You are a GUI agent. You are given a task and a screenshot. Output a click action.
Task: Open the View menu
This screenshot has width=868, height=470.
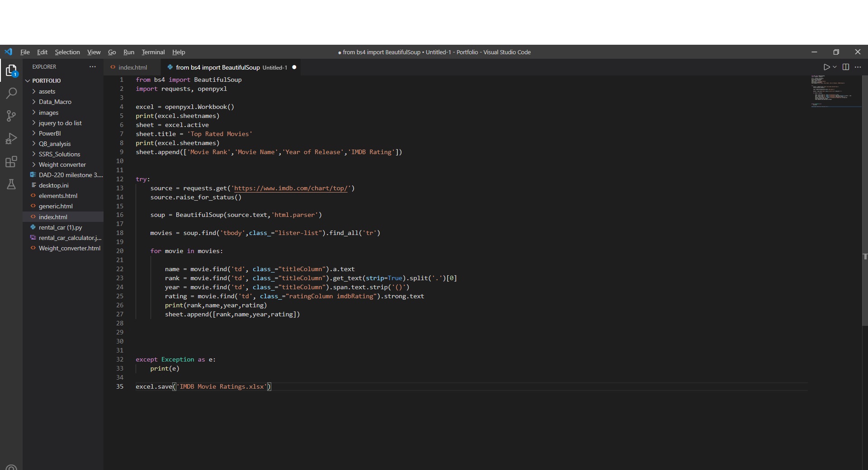click(94, 52)
